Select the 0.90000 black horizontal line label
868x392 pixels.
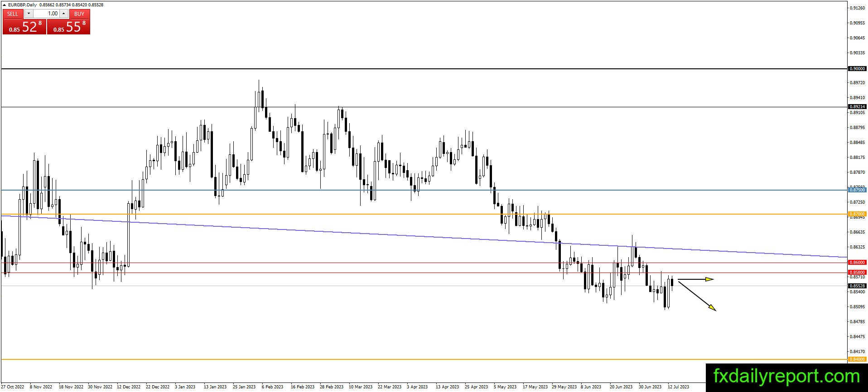[857, 69]
